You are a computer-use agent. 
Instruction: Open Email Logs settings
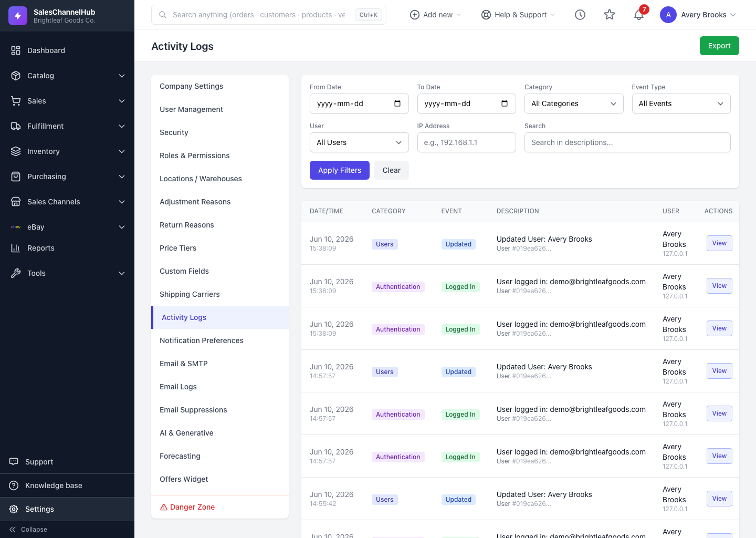tap(220, 387)
